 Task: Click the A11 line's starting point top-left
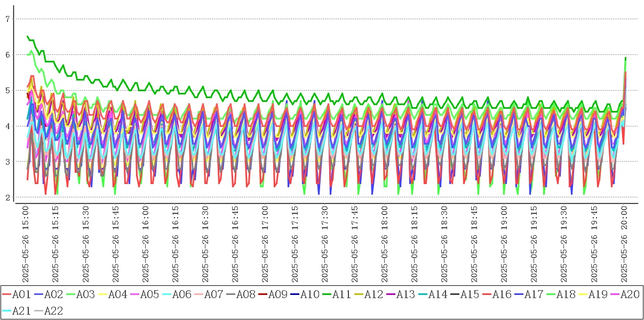click(27, 36)
